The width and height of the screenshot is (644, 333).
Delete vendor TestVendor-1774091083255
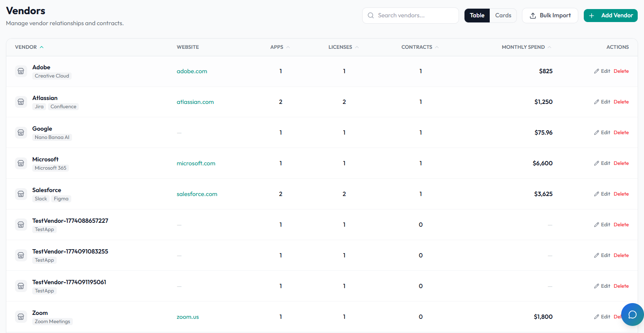pos(621,255)
